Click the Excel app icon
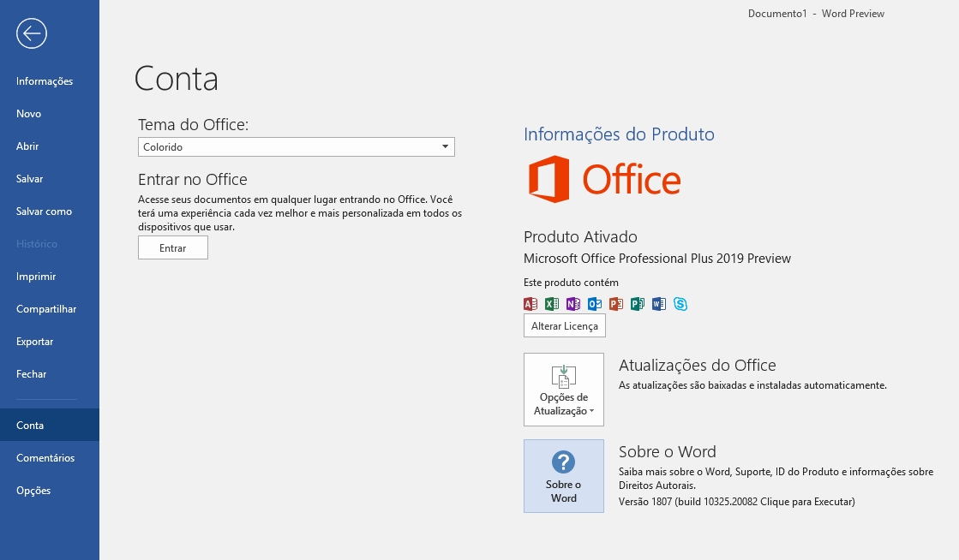 [x=552, y=304]
